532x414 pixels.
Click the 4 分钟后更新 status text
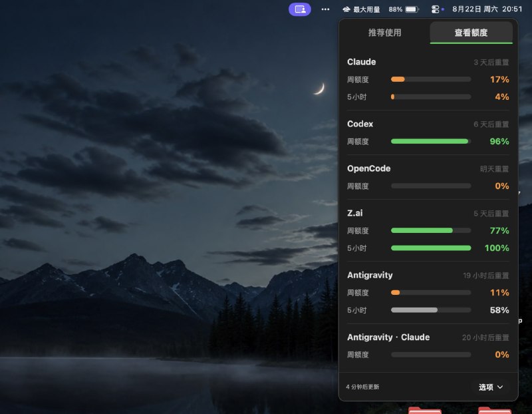pos(362,387)
